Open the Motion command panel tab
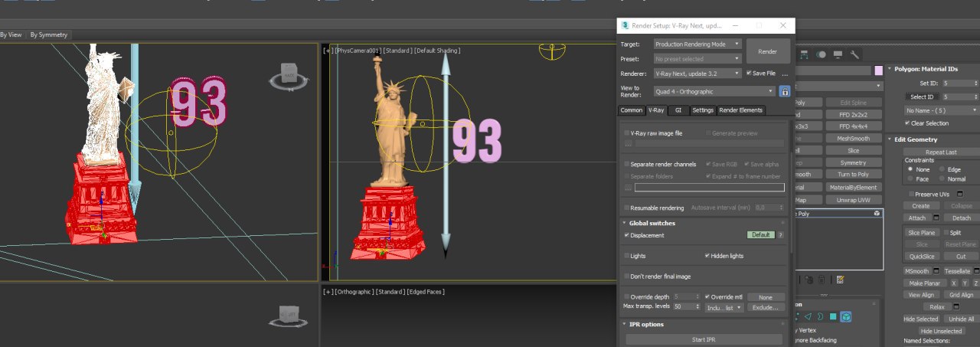980x347 pixels. click(822, 54)
